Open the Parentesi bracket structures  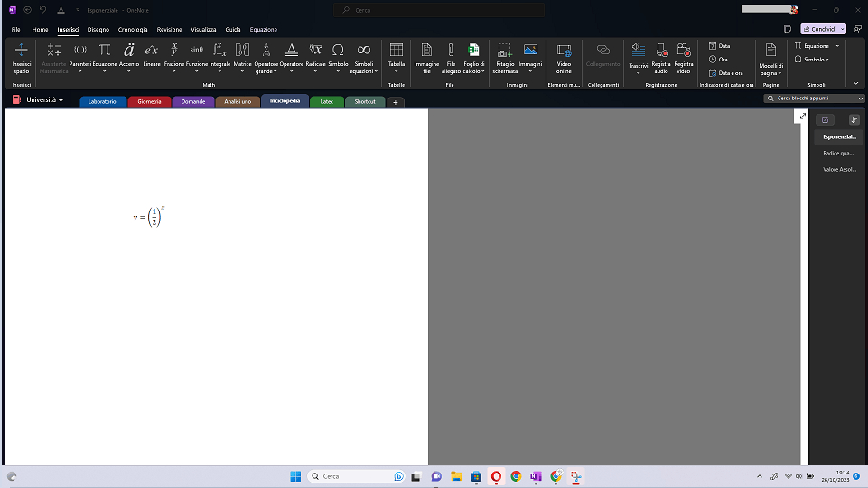pos(79,58)
